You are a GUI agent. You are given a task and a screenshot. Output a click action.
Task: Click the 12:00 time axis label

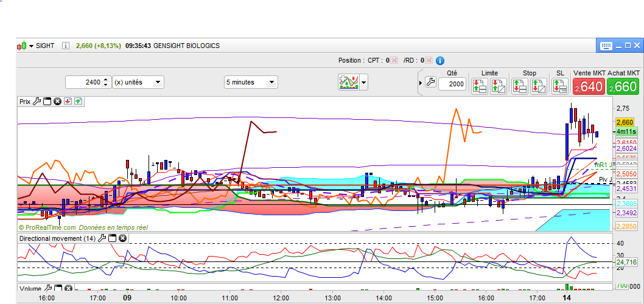point(281,298)
